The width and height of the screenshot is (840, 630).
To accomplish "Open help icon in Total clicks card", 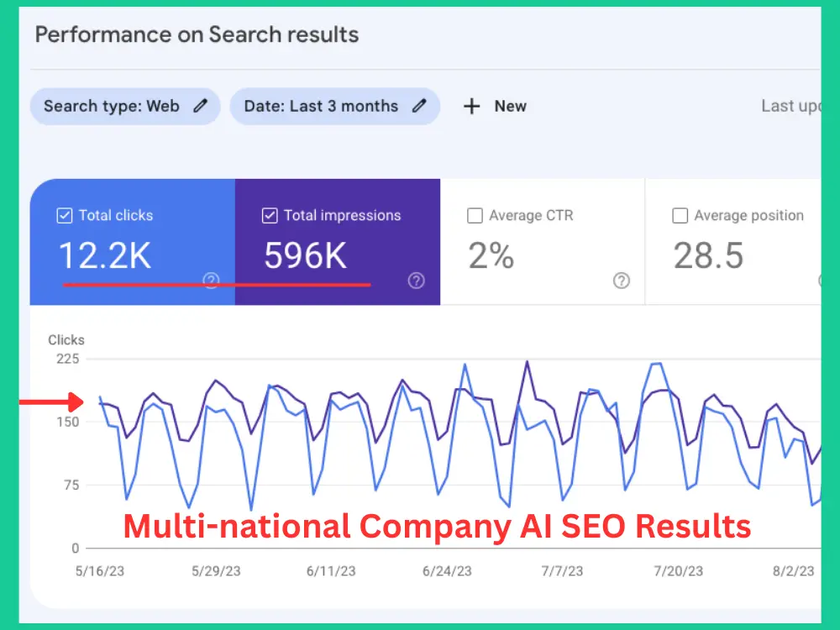I will pyautogui.click(x=211, y=281).
